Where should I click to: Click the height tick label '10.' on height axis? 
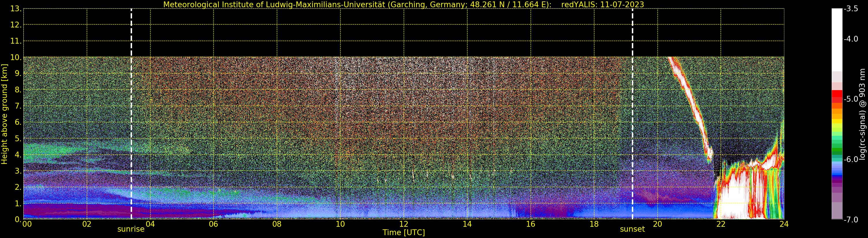16,57
